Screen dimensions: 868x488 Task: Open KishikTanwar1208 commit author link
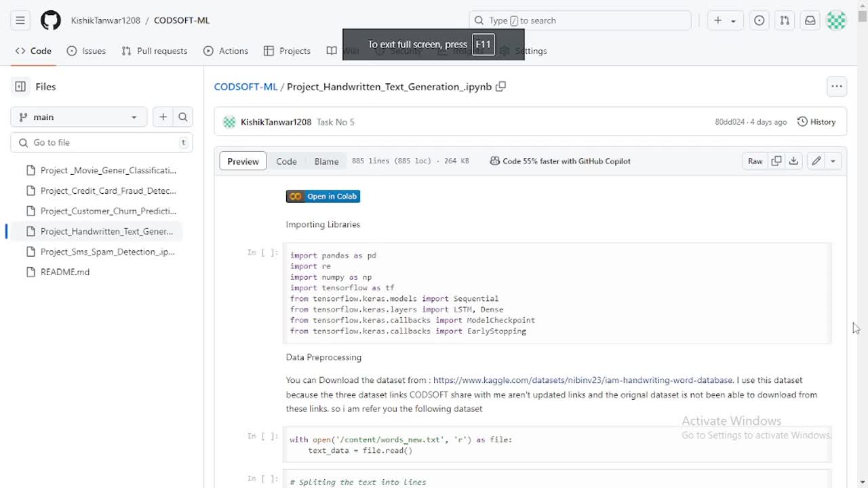pyautogui.click(x=276, y=122)
